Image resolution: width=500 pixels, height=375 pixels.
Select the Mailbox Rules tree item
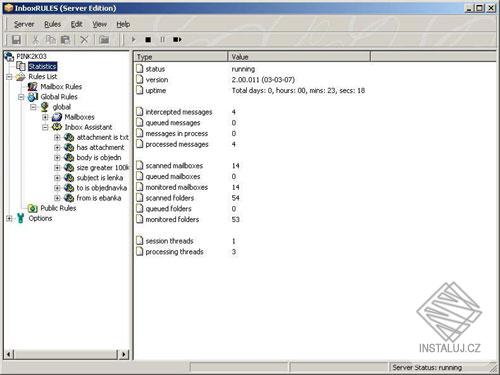pyautogui.click(x=61, y=87)
